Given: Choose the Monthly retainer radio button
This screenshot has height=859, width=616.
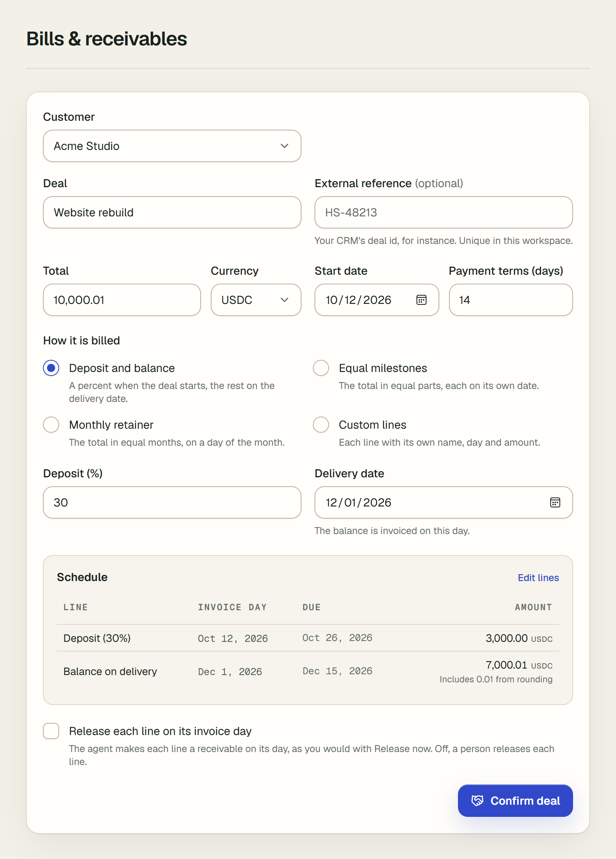Looking at the screenshot, I should (x=51, y=425).
